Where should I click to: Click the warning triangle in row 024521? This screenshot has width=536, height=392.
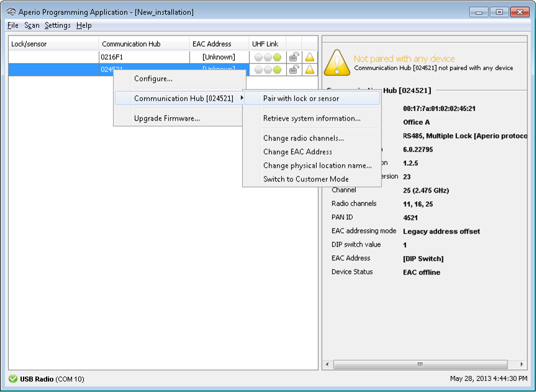pos(310,70)
